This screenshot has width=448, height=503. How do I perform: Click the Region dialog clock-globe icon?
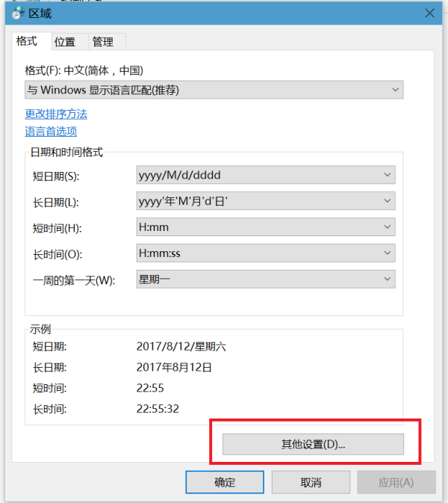pos(17,13)
